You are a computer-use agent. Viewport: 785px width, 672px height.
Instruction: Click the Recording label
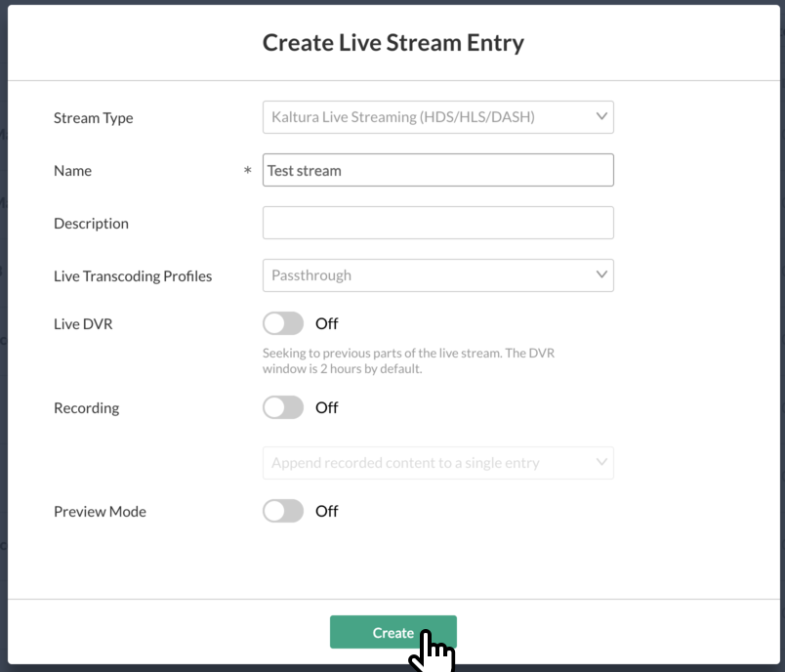pyautogui.click(x=86, y=408)
